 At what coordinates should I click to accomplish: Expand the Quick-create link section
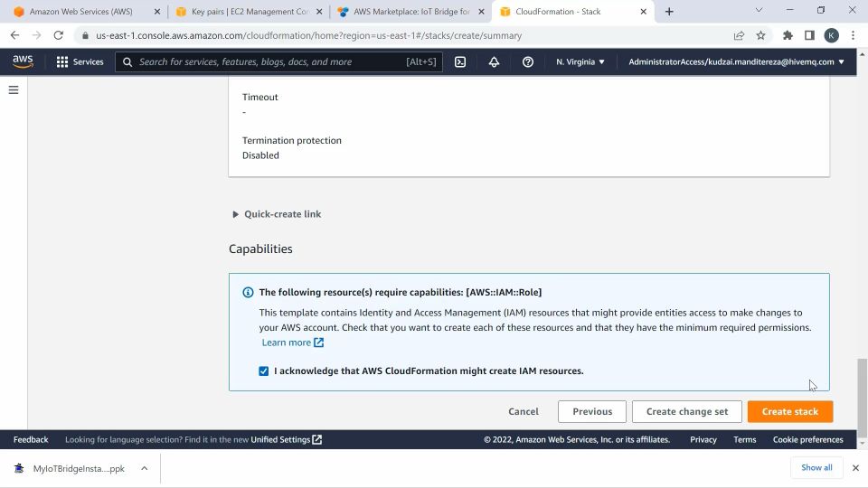tap(277, 214)
